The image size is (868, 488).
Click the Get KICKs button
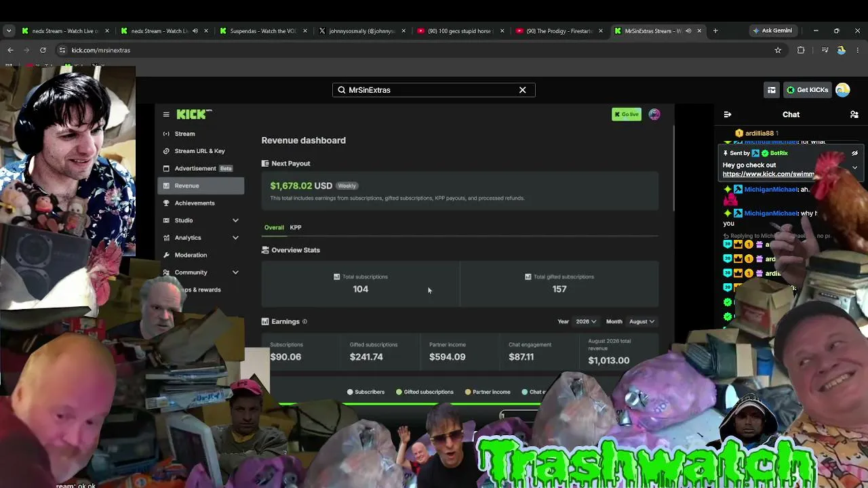click(807, 90)
